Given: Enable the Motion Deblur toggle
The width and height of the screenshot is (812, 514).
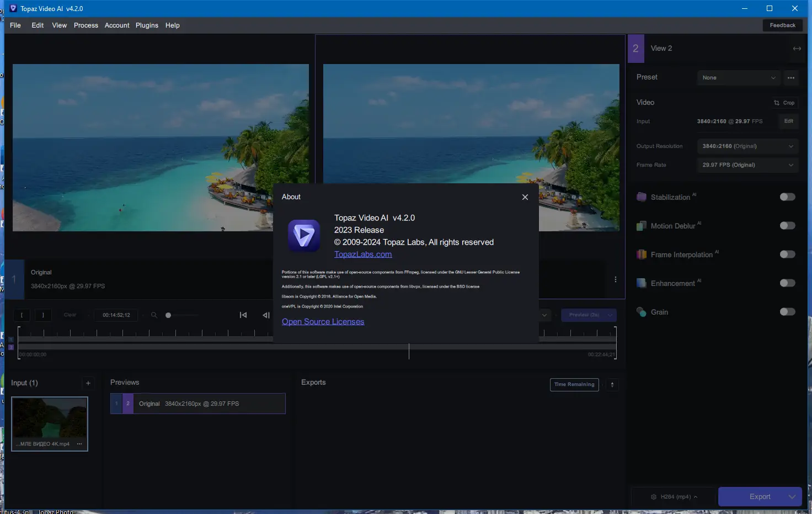Looking at the screenshot, I should (x=788, y=226).
